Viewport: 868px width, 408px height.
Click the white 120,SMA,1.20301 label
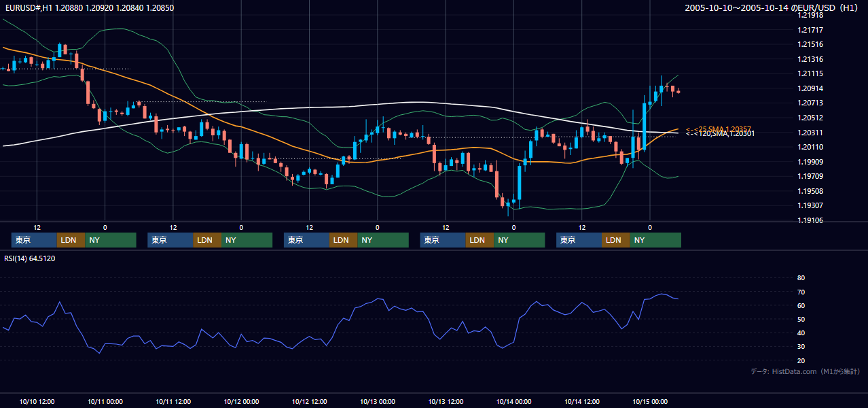click(x=720, y=134)
